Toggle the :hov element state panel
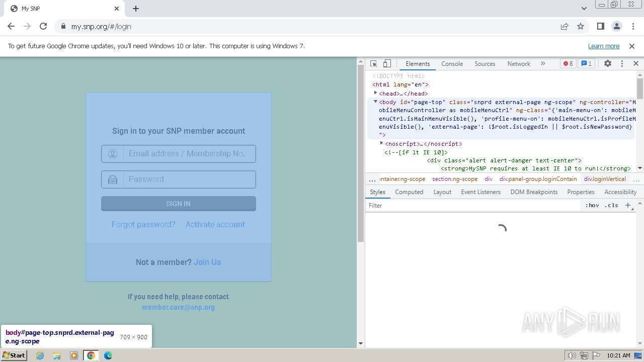Image resolution: width=644 pixels, height=362 pixels. pos(592,206)
